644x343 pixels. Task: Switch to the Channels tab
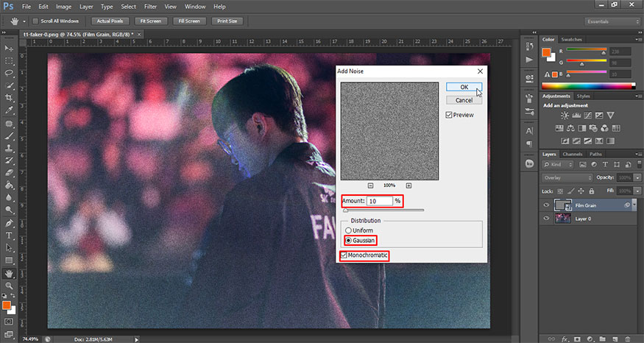(x=572, y=154)
